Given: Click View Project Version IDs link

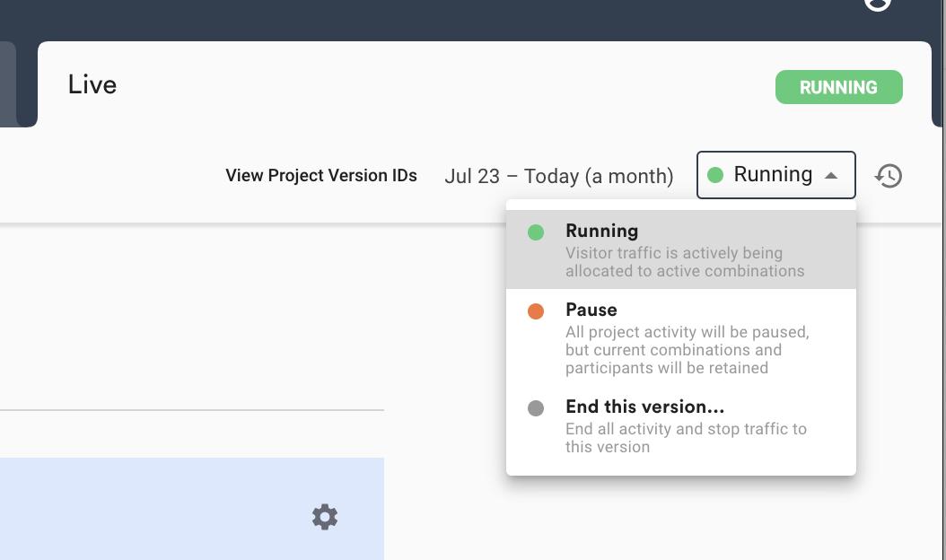Looking at the screenshot, I should click(x=321, y=176).
